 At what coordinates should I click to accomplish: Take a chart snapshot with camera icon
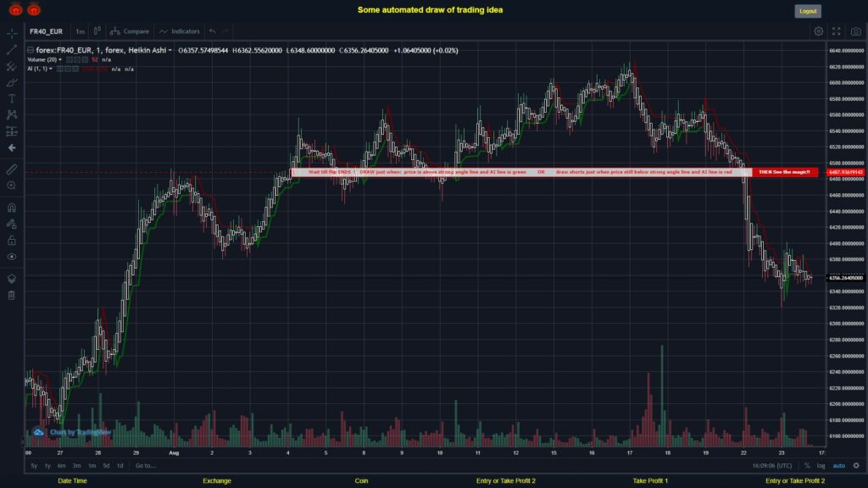pos(856,31)
